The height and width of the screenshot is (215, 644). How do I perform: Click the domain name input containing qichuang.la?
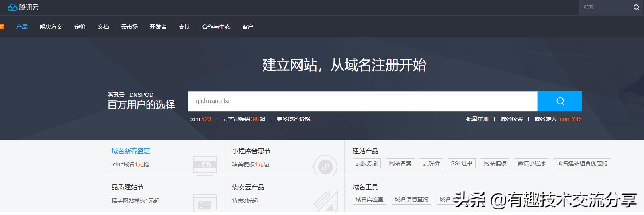[x=363, y=101]
